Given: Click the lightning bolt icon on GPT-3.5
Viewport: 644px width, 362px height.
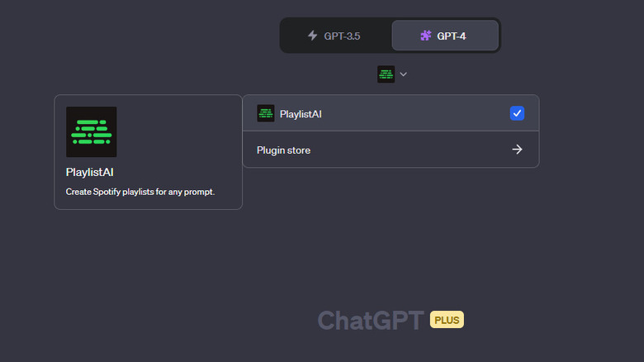Looking at the screenshot, I should [312, 36].
